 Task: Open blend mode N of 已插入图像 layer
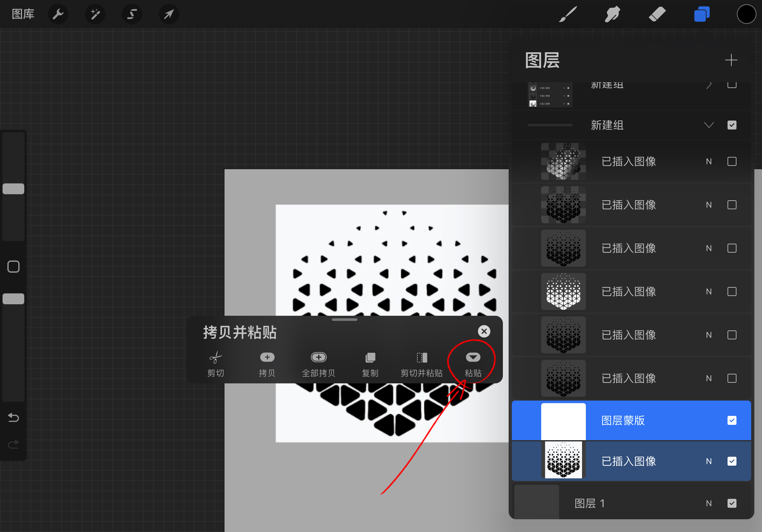coord(709,461)
